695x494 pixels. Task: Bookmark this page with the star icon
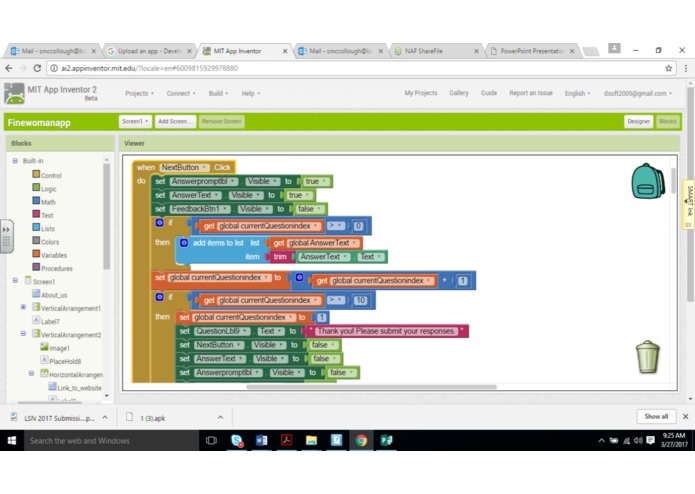click(x=668, y=68)
